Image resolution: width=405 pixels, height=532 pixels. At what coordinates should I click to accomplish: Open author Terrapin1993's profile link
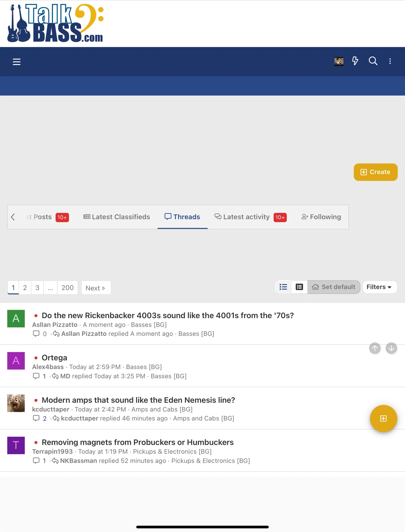(52, 452)
